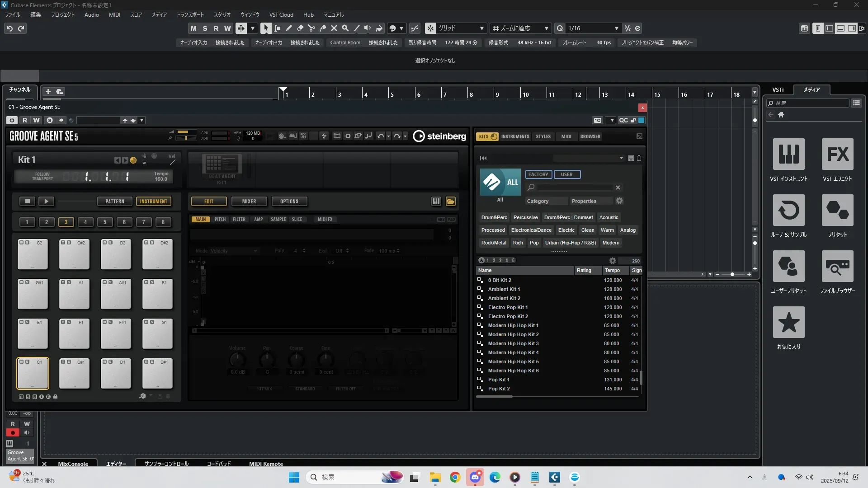Load Modern Hip Hop Kit 3 from list
The height and width of the screenshot is (488, 868).
[x=513, y=343]
